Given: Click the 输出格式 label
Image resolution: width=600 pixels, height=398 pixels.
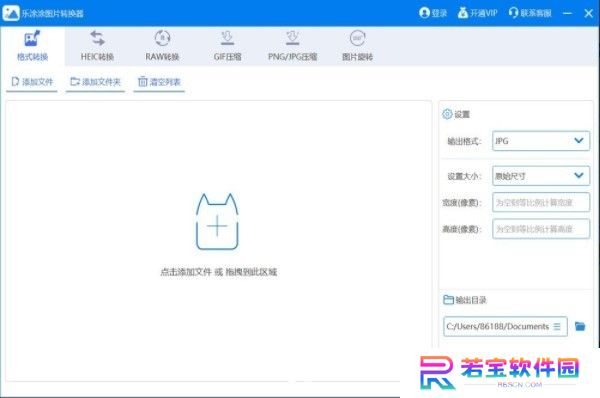Looking at the screenshot, I should point(464,141).
